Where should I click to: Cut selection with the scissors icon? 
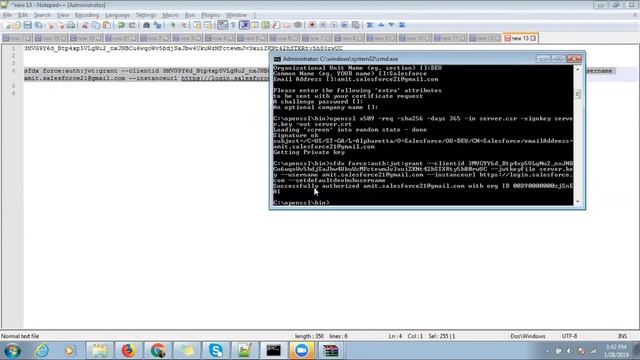click(84, 25)
